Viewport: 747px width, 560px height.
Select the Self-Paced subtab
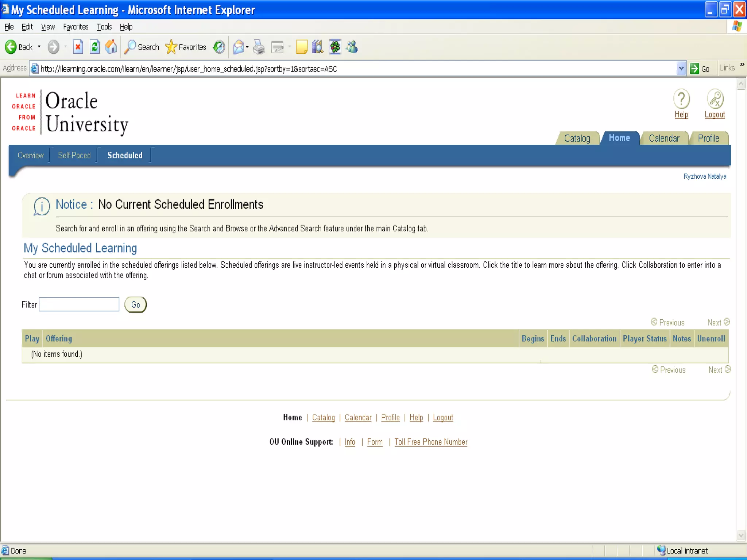point(74,155)
